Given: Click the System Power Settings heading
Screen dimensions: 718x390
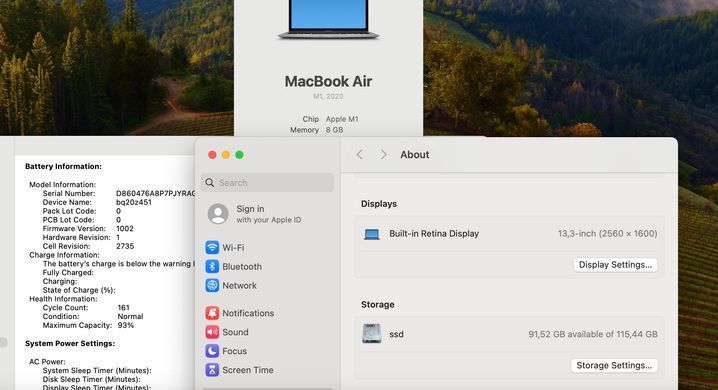Looking at the screenshot, I should click(x=70, y=343).
